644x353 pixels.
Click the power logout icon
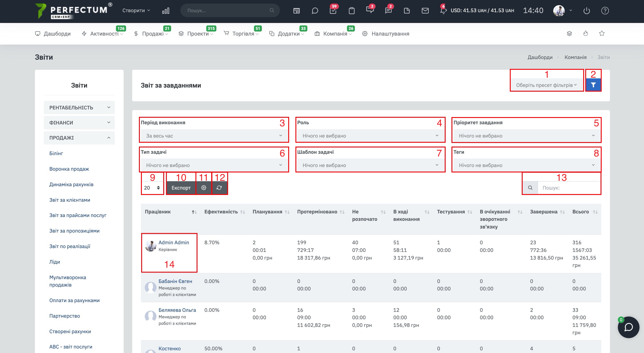[587, 11]
